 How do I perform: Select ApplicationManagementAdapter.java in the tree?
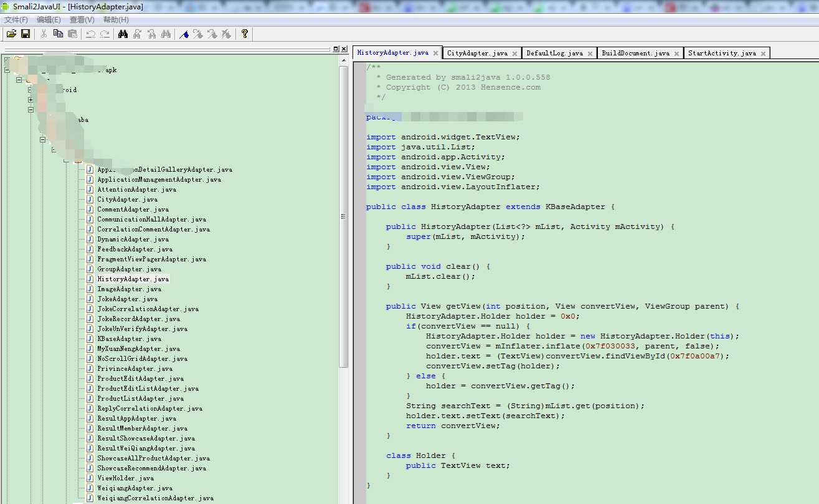[x=159, y=179]
